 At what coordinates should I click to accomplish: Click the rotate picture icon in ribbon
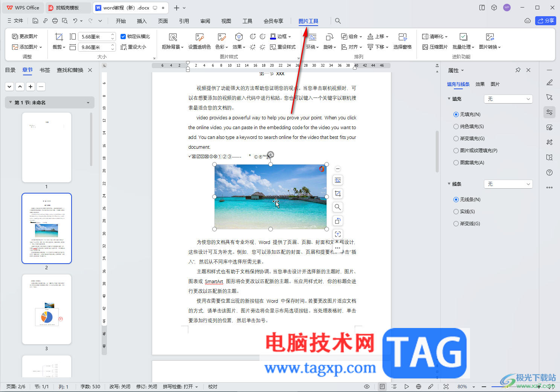click(330, 37)
